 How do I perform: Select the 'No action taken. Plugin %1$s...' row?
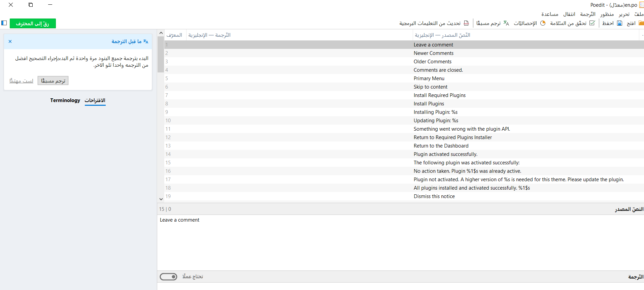[x=404, y=171]
